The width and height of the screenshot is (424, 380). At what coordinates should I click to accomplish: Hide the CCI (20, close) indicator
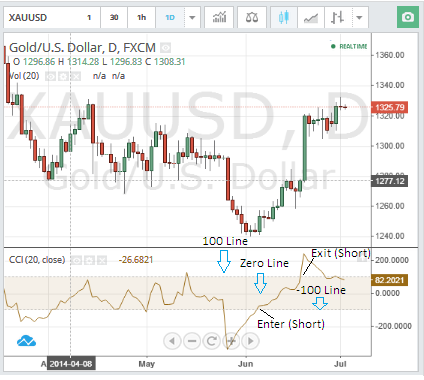coord(77,260)
